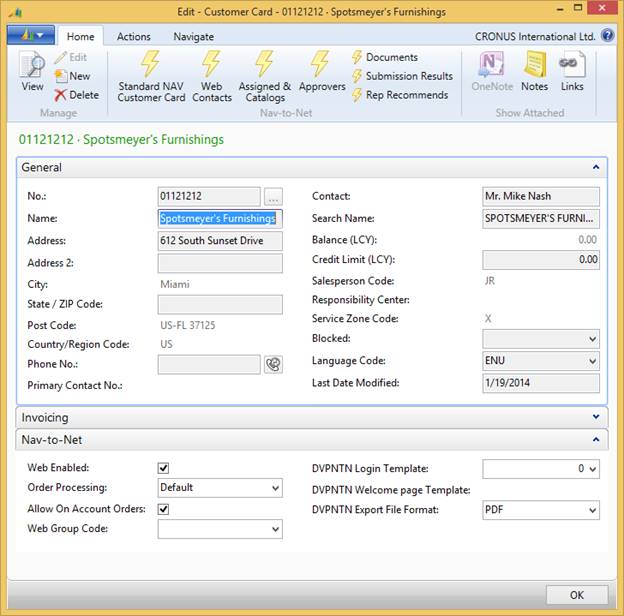This screenshot has width=624, height=616.
Task: Open the Approvers action
Action: (x=322, y=72)
